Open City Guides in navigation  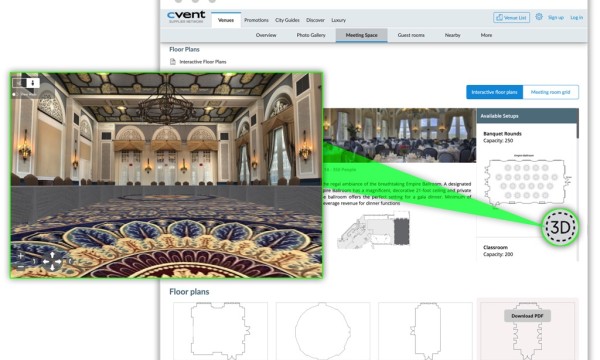(x=287, y=20)
